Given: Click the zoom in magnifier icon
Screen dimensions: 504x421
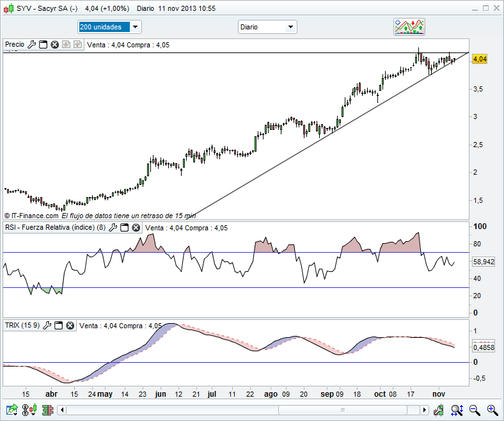Looking at the screenshot, I should pos(491,410).
